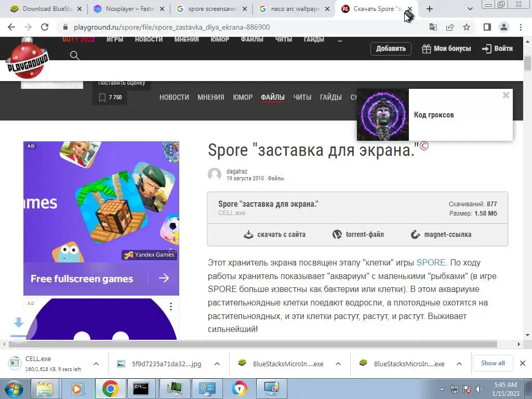Click the bookmark 7 750 counter

(x=110, y=97)
